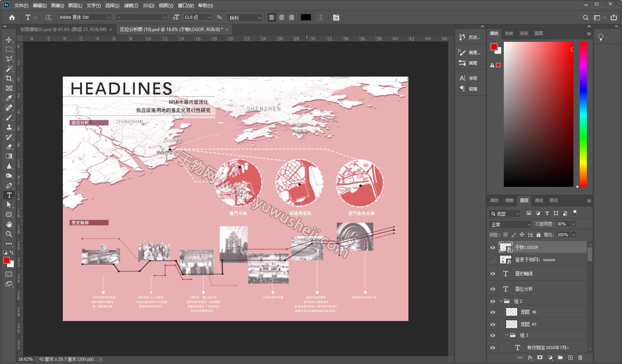Viewport: 622px width, 364px height.
Task: Open the font size dropdown
Action: tap(209, 17)
